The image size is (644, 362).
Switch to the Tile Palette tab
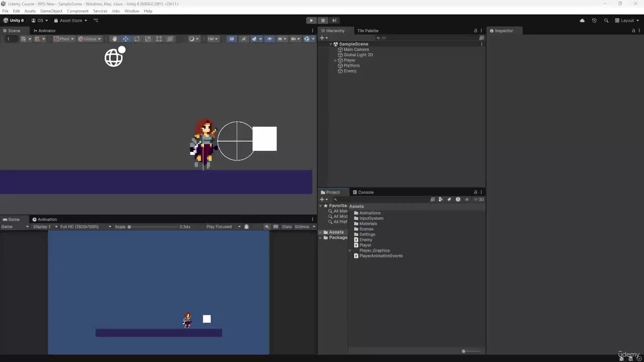pyautogui.click(x=368, y=31)
